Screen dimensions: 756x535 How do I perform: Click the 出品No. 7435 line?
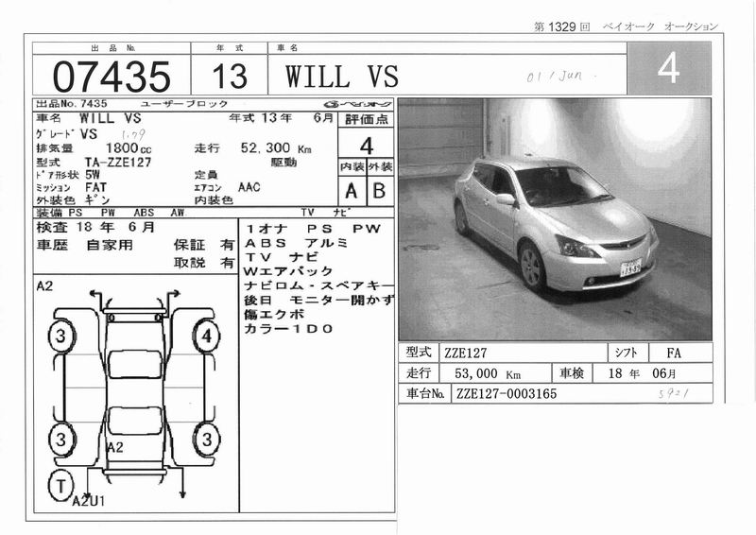point(72,104)
